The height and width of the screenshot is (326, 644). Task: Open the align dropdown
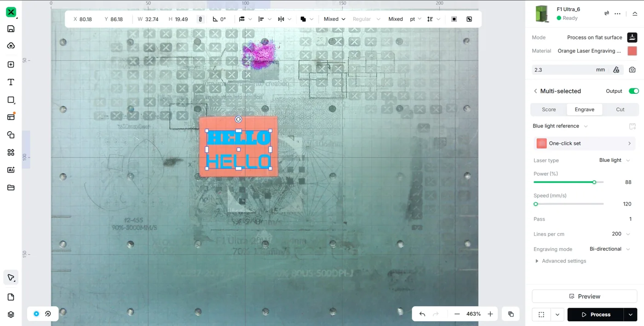264,19
